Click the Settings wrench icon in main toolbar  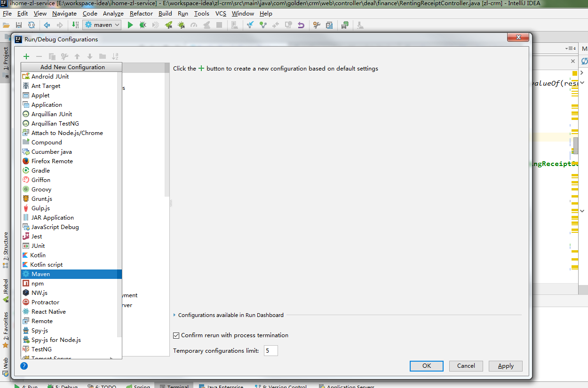[x=317, y=25]
